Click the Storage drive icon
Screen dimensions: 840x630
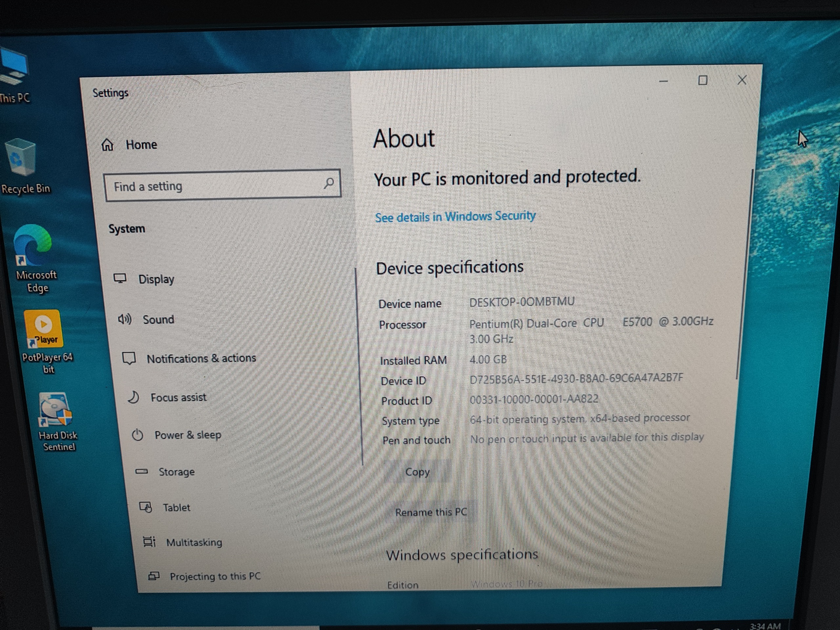tap(142, 471)
